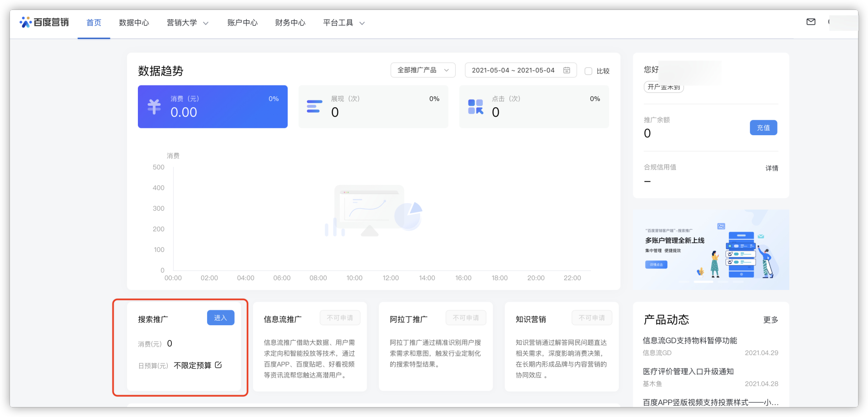Open the 多账户管理全新上线 banner
868x417 pixels.
(711, 250)
